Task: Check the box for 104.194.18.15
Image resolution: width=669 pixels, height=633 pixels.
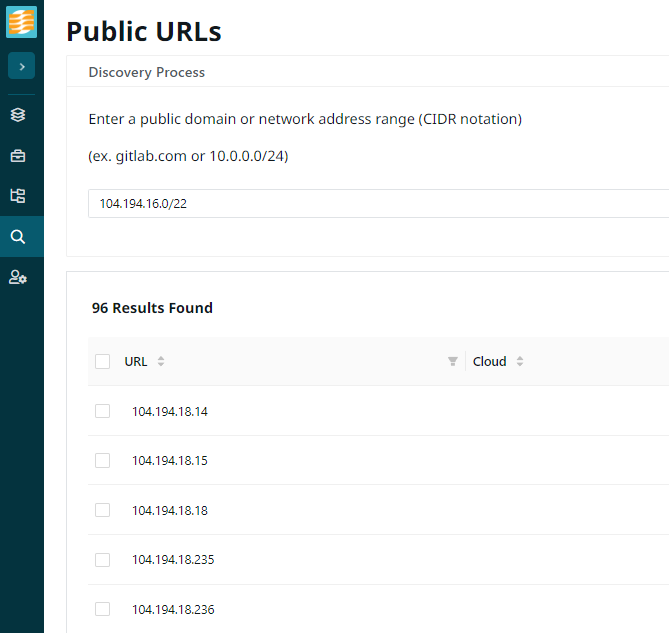Action: 102,461
